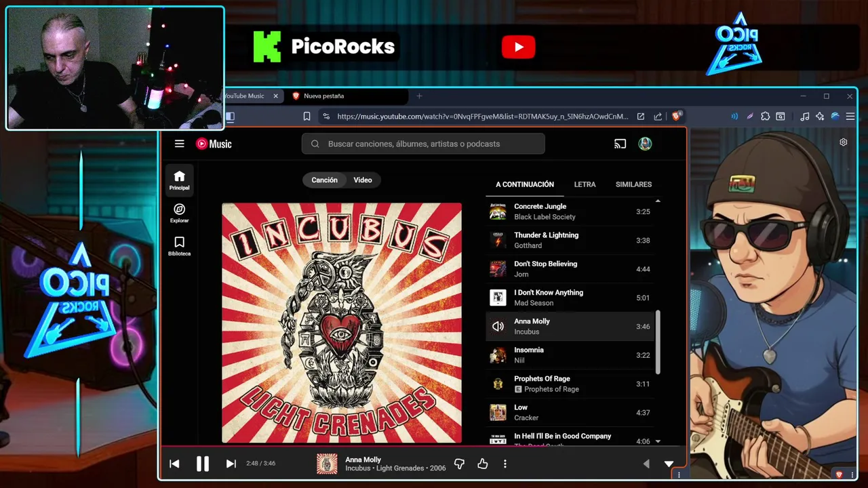
Task: Switch to the Nueva pestaña browser tab
Action: (348, 96)
